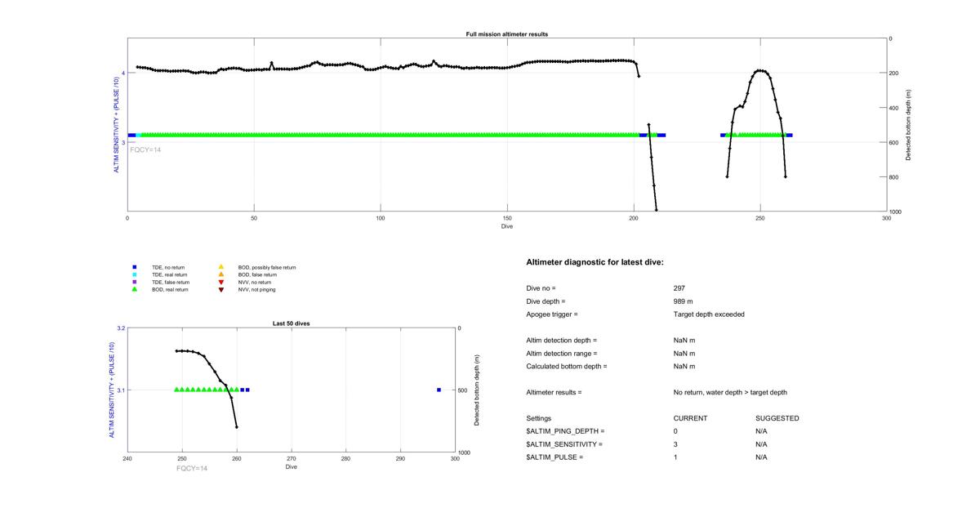Screen dimensions: 980x508
Task: Click 'Altimeter diagnostic for latest dive:' heading
Action: (x=595, y=262)
